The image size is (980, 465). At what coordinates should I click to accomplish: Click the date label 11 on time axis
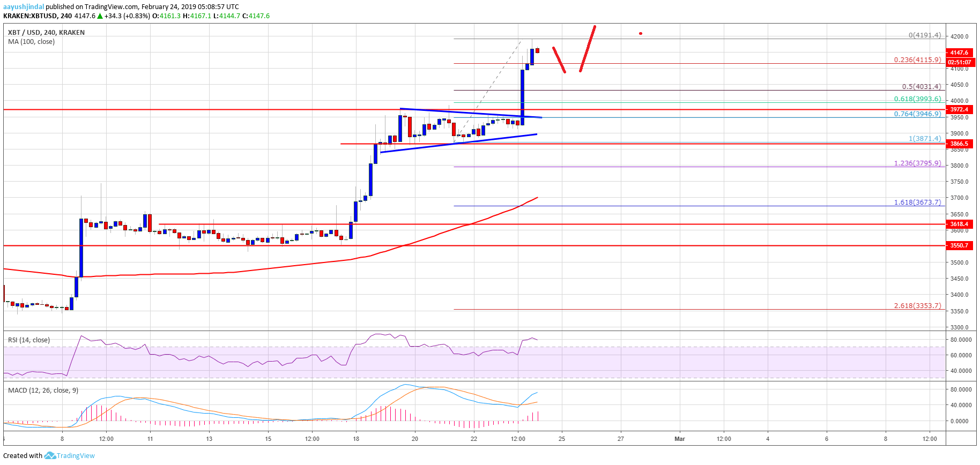coord(150,439)
